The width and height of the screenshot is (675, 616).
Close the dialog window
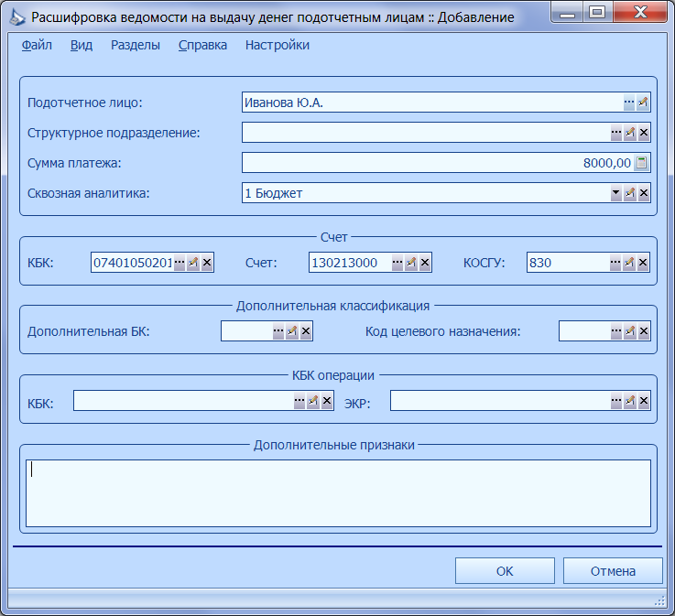click(x=640, y=12)
